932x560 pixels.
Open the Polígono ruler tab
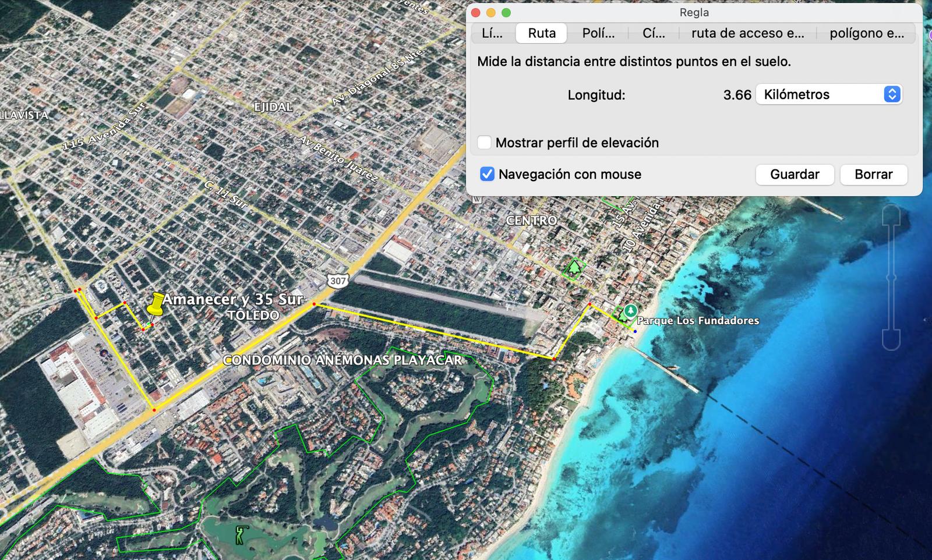pyautogui.click(x=598, y=33)
